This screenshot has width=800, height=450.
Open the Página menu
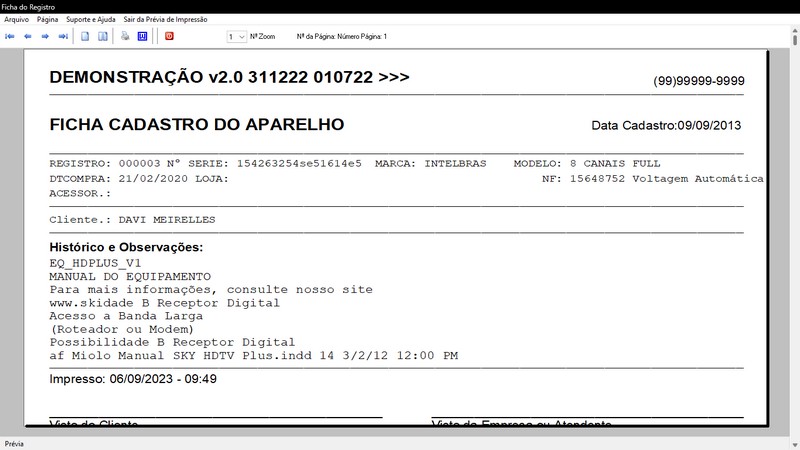(x=47, y=19)
